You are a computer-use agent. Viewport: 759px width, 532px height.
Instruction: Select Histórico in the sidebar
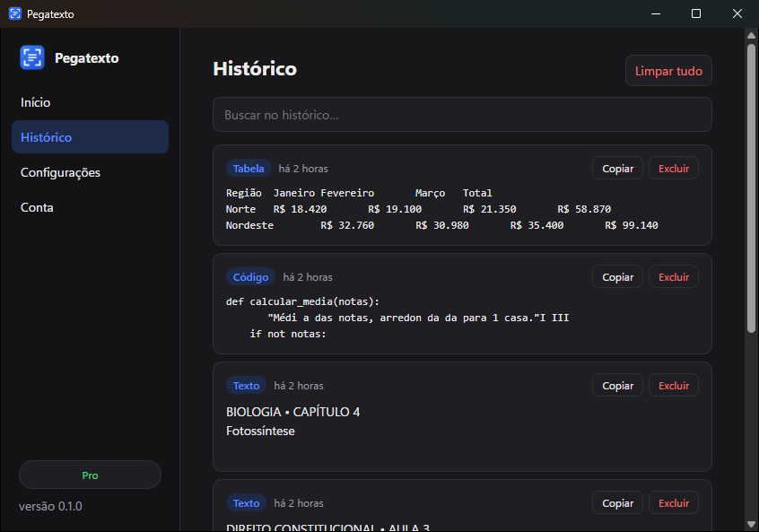[90, 137]
